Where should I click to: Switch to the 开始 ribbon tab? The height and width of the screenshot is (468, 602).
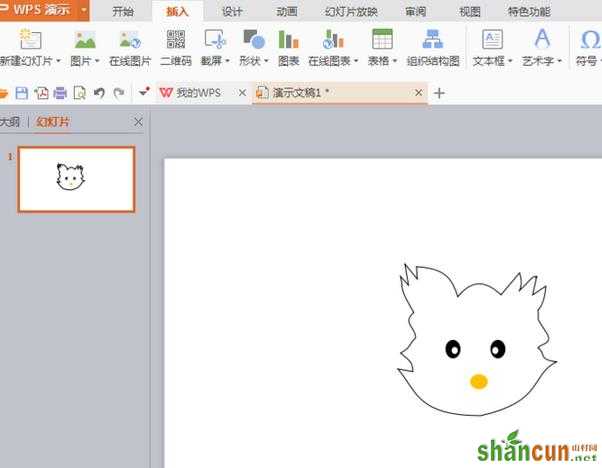tap(123, 12)
